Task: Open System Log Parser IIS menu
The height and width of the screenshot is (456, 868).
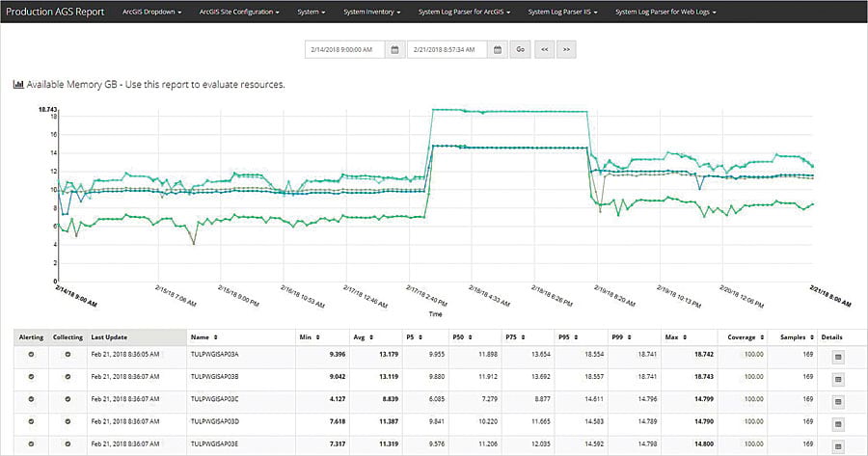Action: pyautogui.click(x=562, y=12)
